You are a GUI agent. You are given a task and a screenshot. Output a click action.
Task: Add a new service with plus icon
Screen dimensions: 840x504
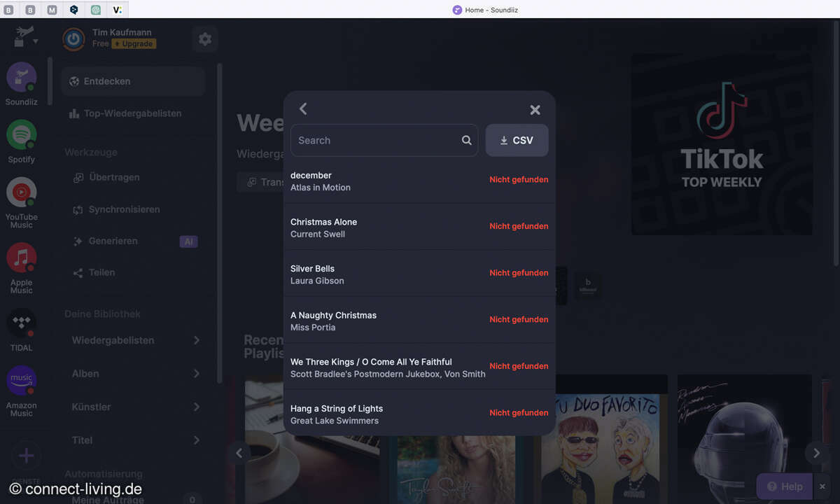26,456
